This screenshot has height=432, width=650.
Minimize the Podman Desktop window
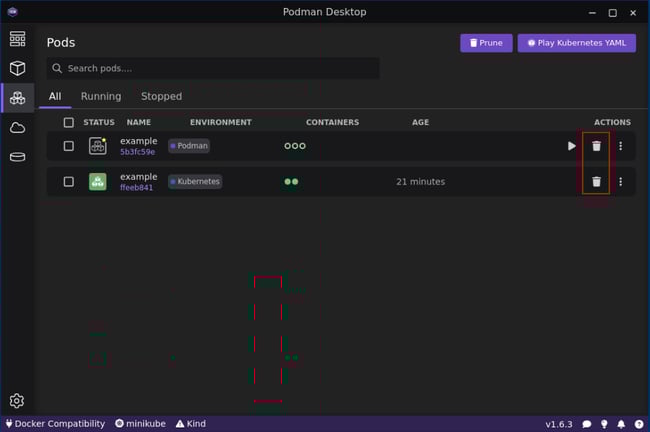592,13
